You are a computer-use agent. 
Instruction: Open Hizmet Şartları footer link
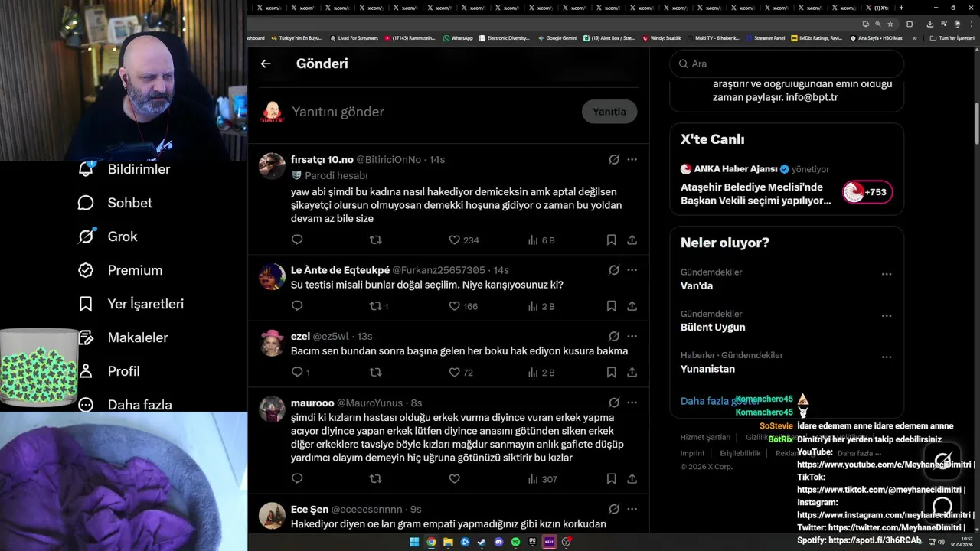coord(705,438)
